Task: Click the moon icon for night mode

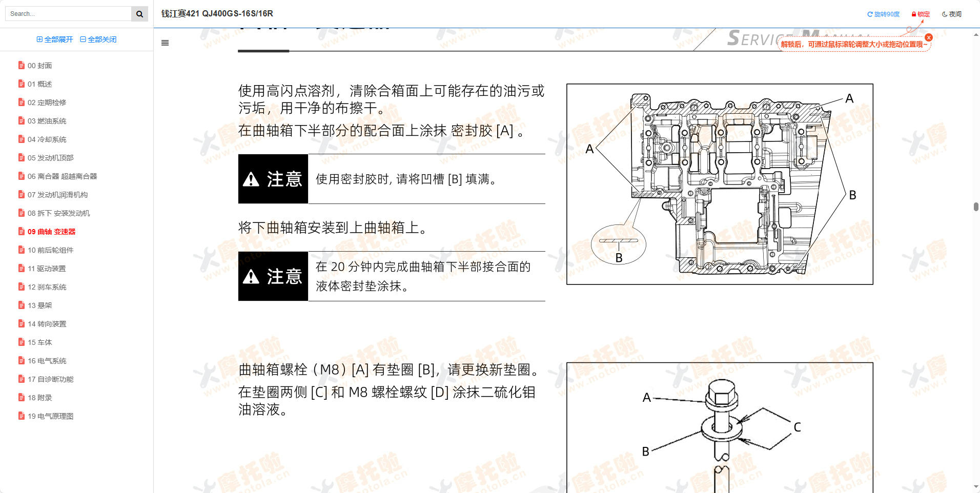Action: click(x=945, y=14)
